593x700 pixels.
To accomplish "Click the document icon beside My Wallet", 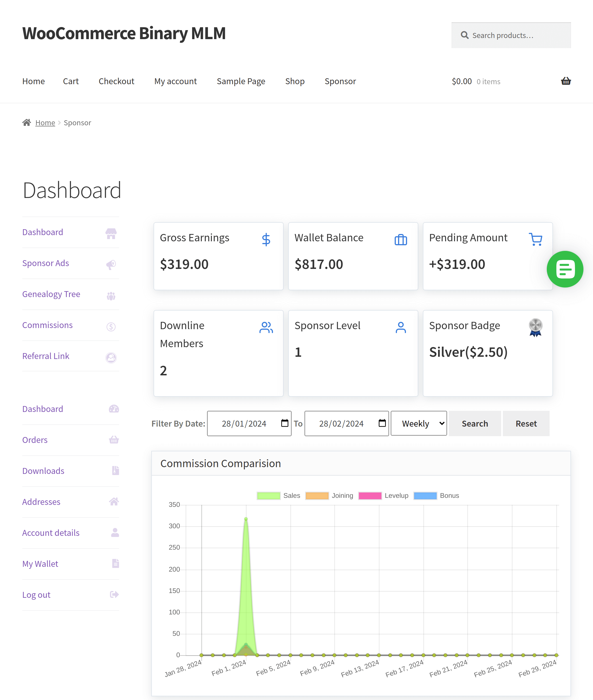I will (x=116, y=563).
